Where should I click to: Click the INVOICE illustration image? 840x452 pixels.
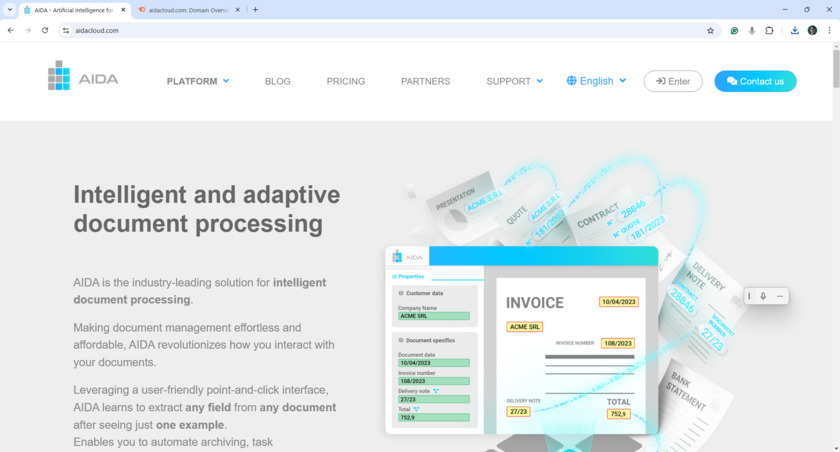click(x=570, y=355)
